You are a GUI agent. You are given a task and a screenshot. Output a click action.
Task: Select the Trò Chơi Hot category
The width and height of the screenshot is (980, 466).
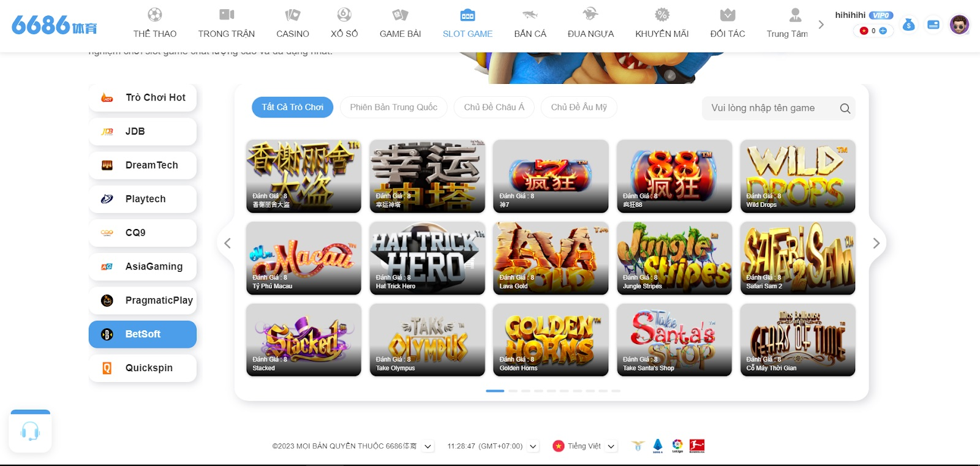point(143,98)
